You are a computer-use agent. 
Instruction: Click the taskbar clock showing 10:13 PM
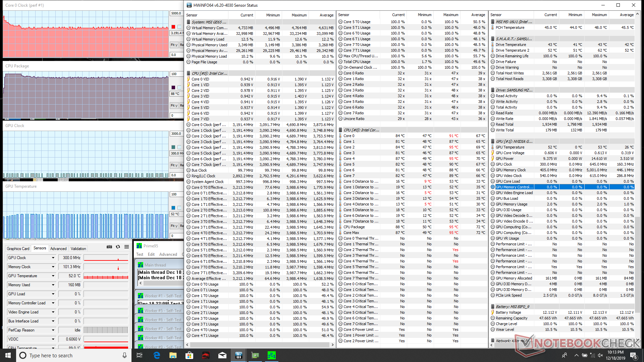point(615,355)
